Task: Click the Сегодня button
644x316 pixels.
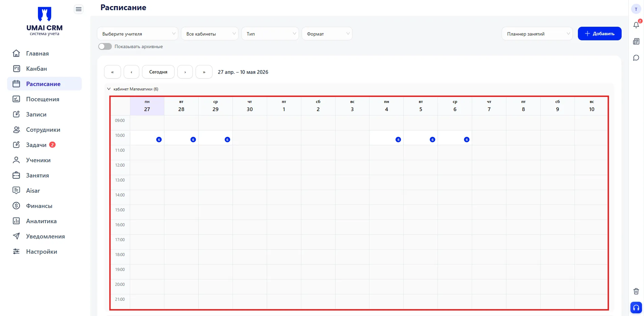Action: (x=158, y=72)
